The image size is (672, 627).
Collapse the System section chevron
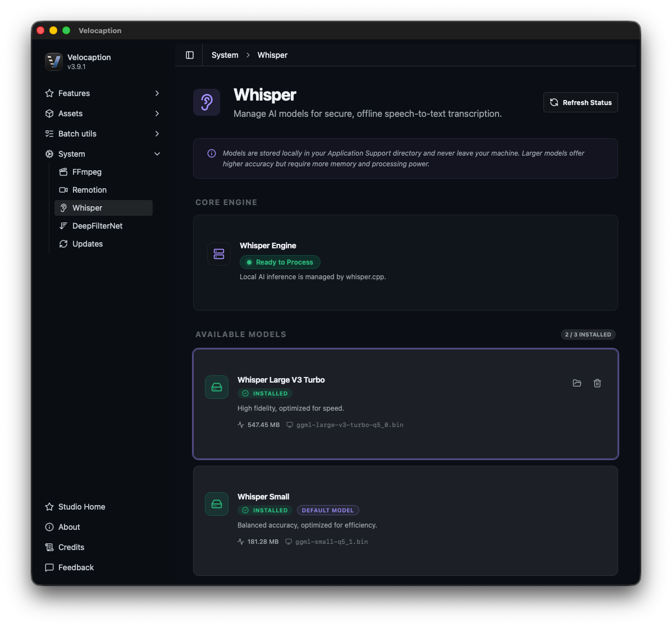[x=157, y=153]
